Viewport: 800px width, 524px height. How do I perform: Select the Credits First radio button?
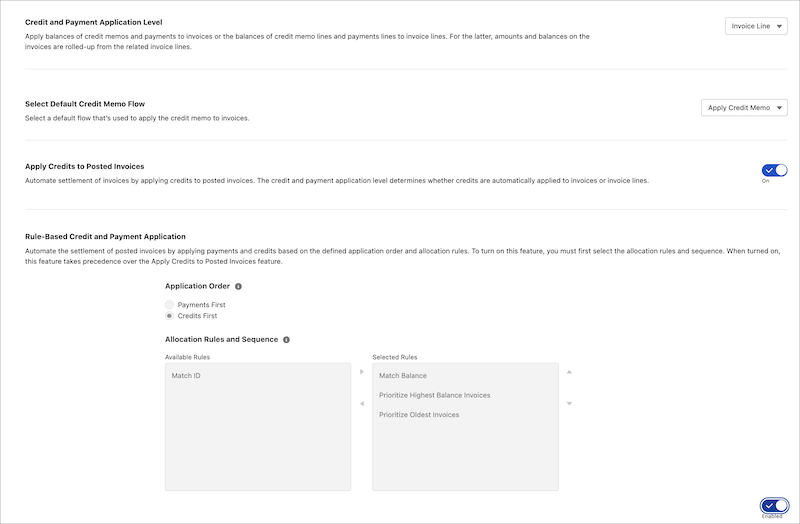[x=169, y=316]
